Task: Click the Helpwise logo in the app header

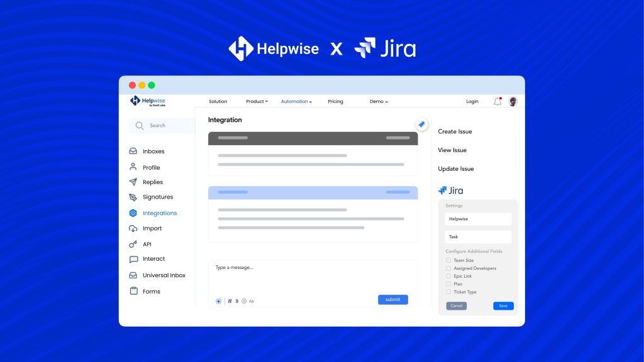Action: 147,101
